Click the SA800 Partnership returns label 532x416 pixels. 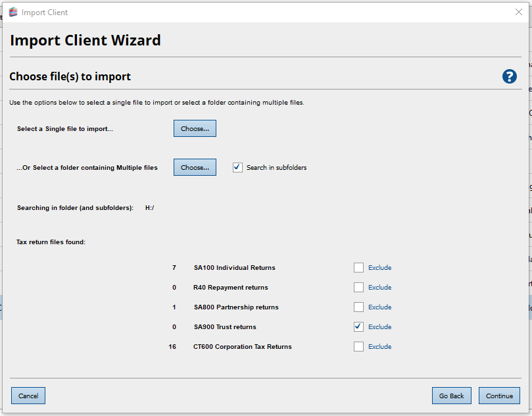click(x=236, y=307)
